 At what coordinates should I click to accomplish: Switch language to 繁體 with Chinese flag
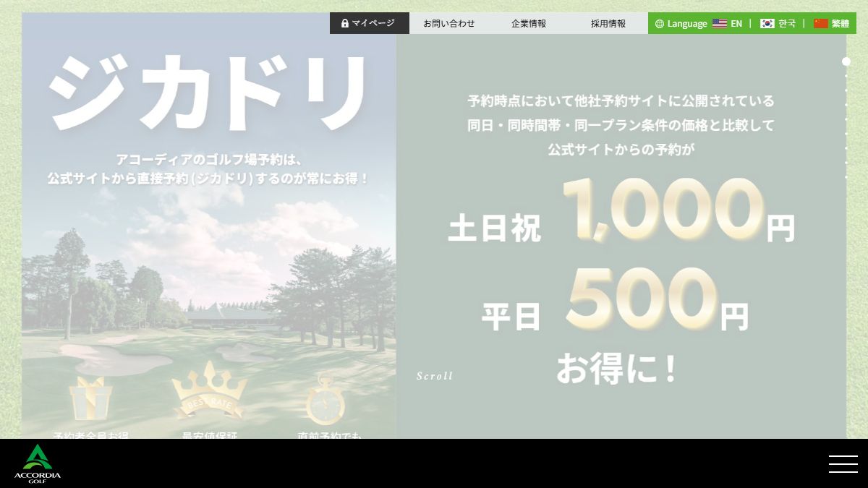(x=831, y=24)
